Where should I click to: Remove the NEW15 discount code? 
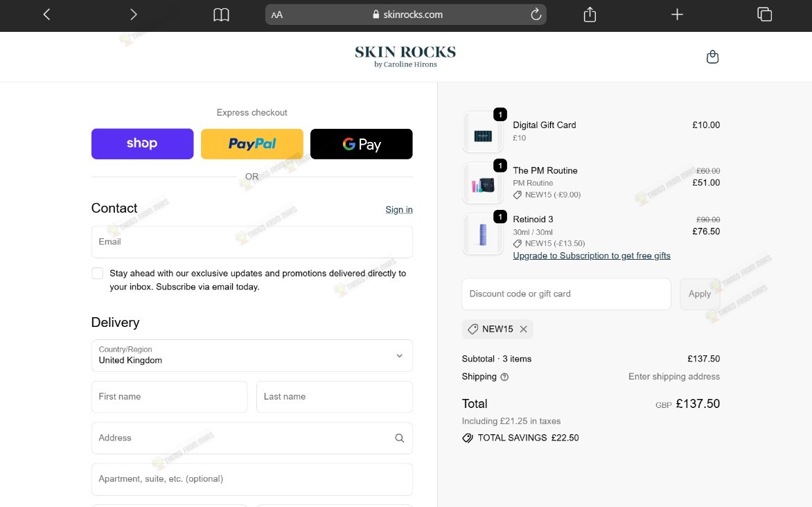point(524,330)
